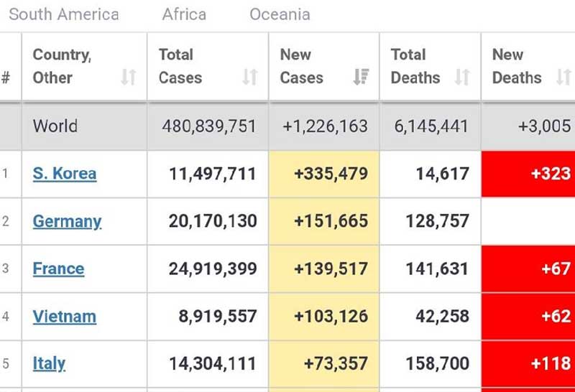
Task: Sort by Total Deaths arrows icon
Action: [462, 78]
